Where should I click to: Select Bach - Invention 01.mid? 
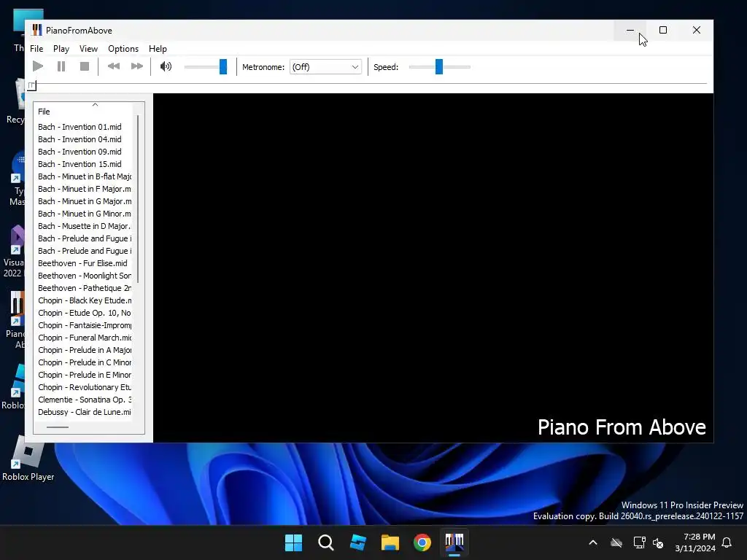80,127
